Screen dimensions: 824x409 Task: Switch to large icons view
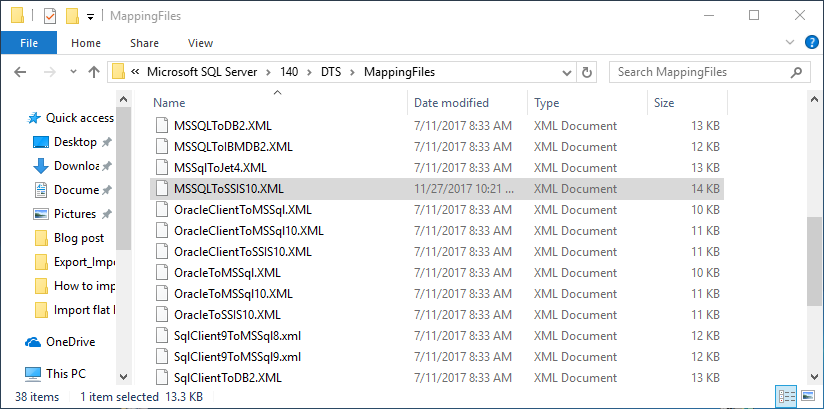click(x=808, y=397)
